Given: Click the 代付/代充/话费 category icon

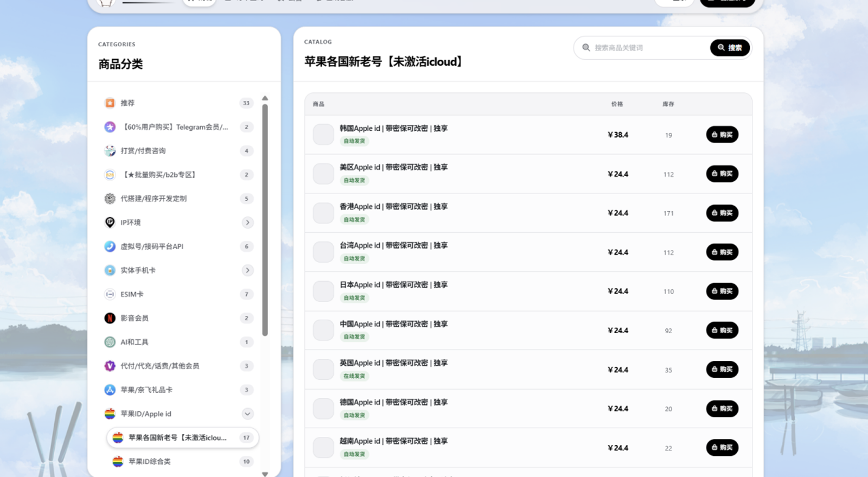Looking at the screenshot, I should click(x=110, y=366).
